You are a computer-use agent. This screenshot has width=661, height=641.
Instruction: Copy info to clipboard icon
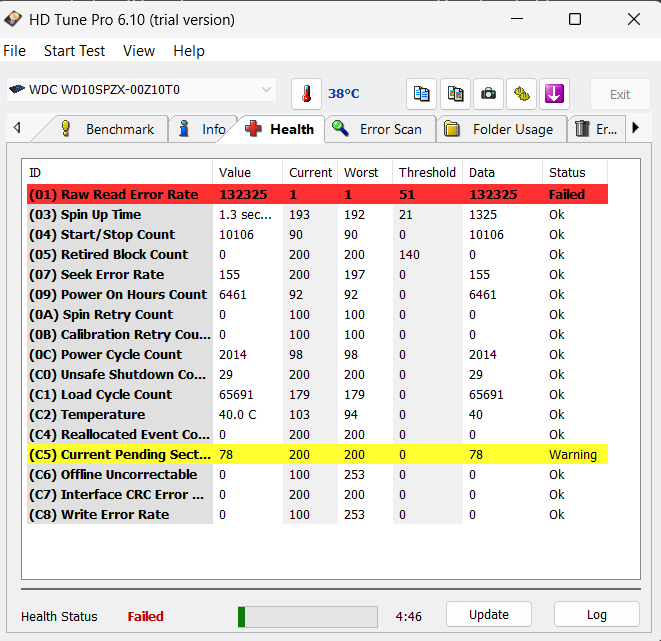click(x=421, y=94)
